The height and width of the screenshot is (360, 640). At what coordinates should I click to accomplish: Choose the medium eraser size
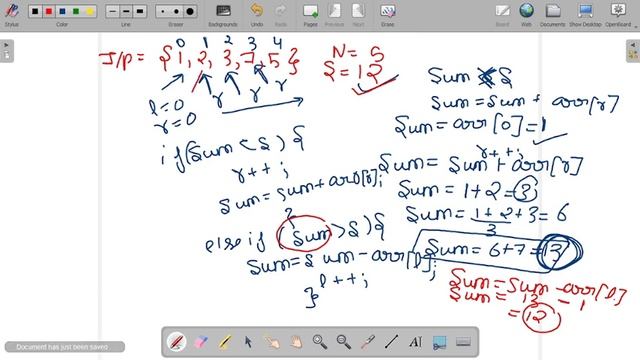(x=176, y=11)
